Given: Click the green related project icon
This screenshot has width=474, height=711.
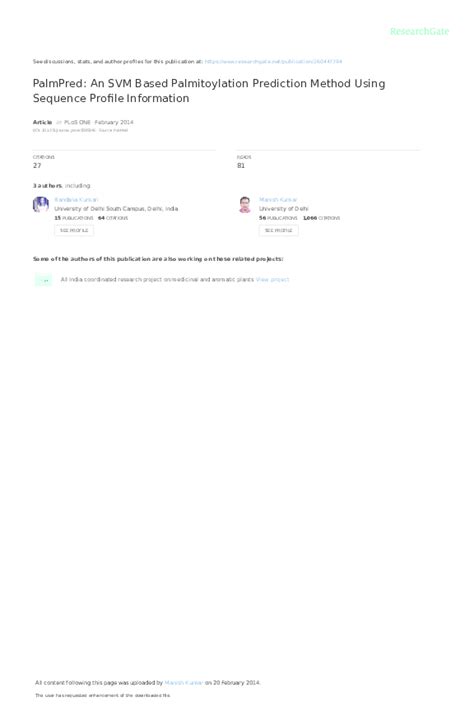Looking at the screenshot, I should pyautogui.click(x=44, y=280).
